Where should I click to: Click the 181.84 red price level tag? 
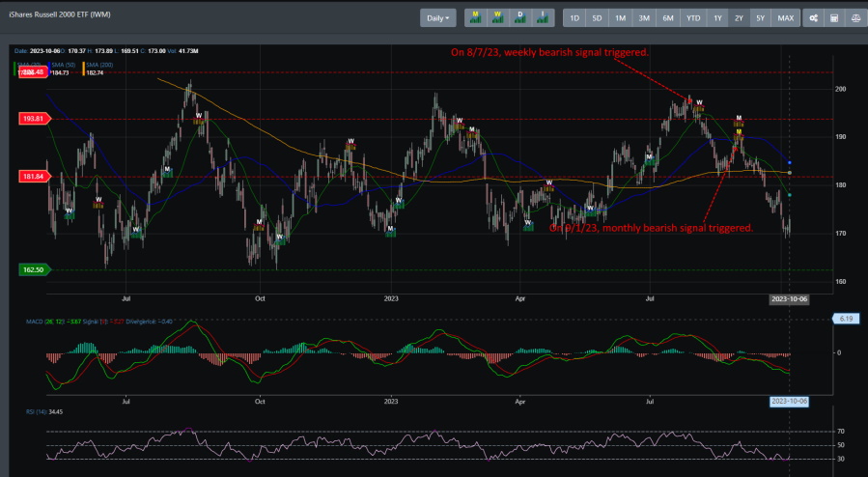35,177
